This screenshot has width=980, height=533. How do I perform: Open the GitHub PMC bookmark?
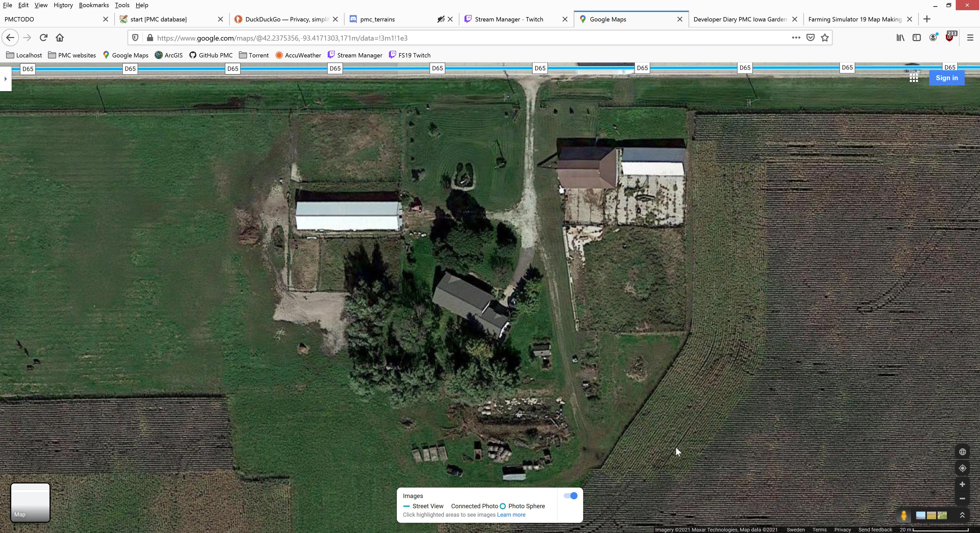(211, 55)
